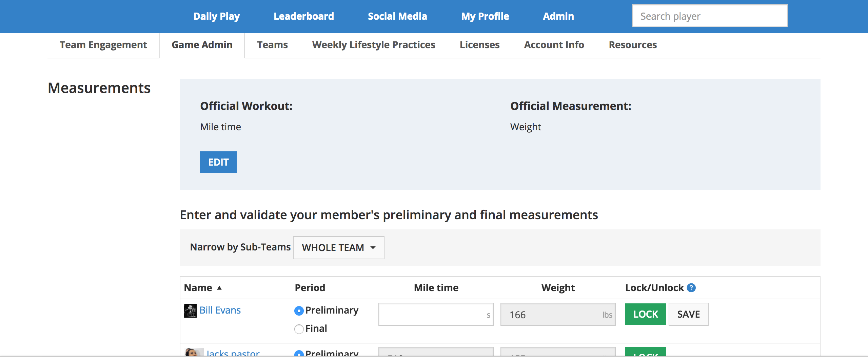Image resolution: width=868 pixels, height=357 pixels.
Task: Click the Measurements heading
Action: [99, 88]
